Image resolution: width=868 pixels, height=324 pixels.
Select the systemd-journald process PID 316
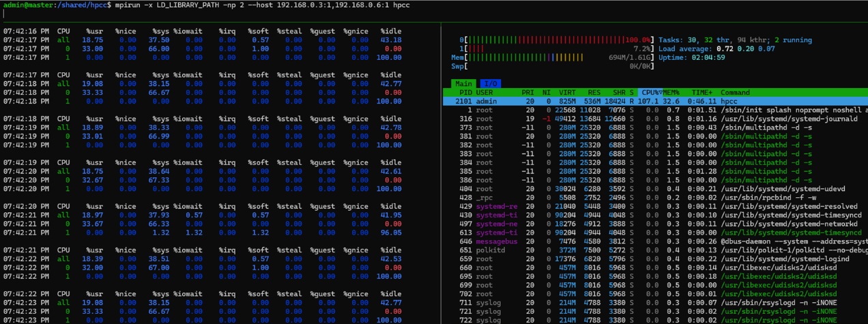point(655,119)
